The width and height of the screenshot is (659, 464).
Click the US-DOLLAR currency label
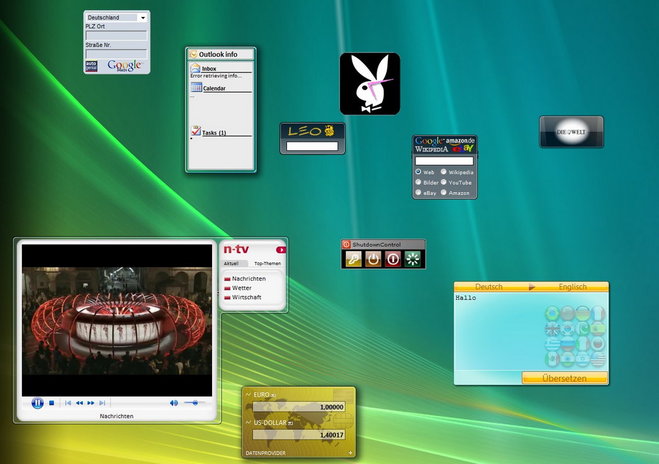pyautogui.click(x=270, y=423)
